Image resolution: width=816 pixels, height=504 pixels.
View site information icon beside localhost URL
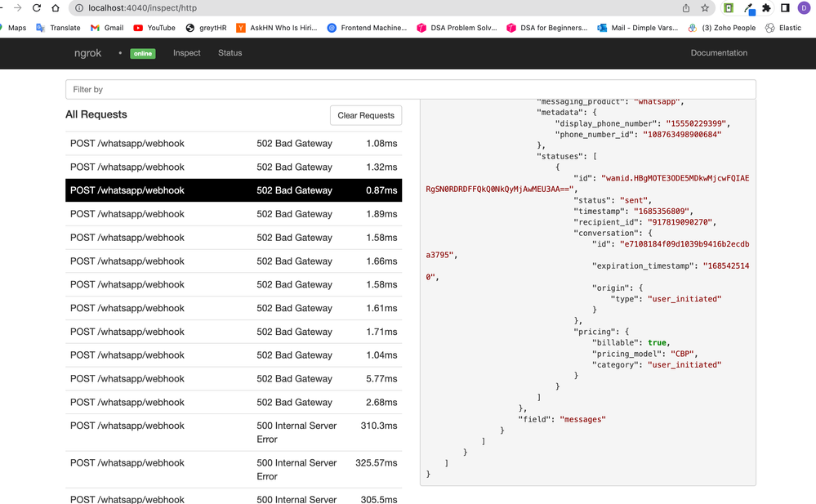tap(79, 8)
